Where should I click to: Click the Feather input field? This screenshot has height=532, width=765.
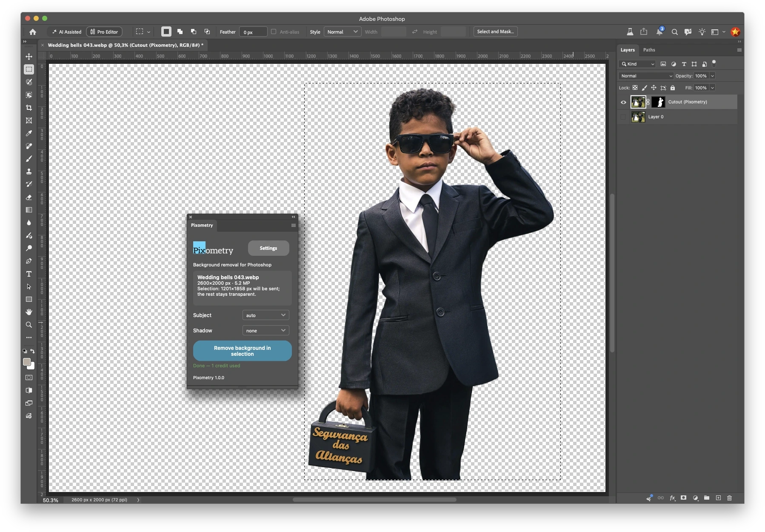(x=253, y=32)
